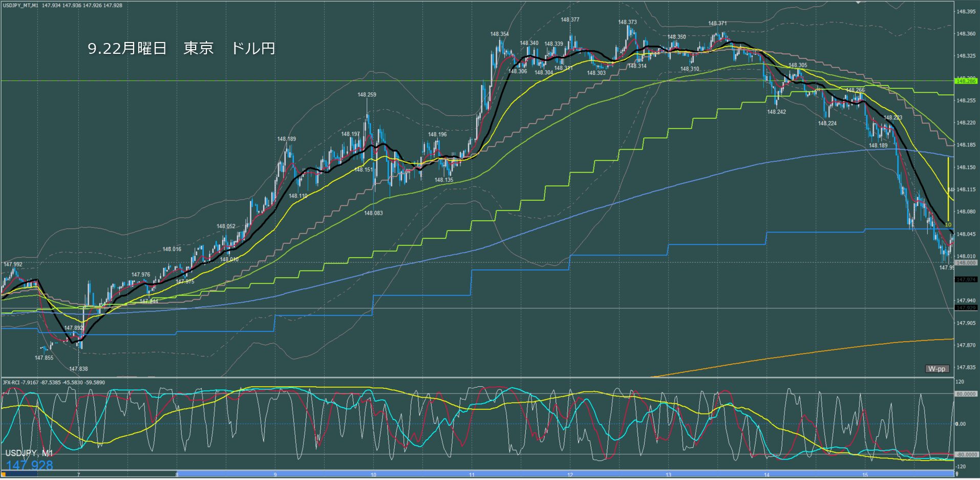Click the 148.395 value on price scale
The height and width of the screenshot is (480, 980).
966,11
